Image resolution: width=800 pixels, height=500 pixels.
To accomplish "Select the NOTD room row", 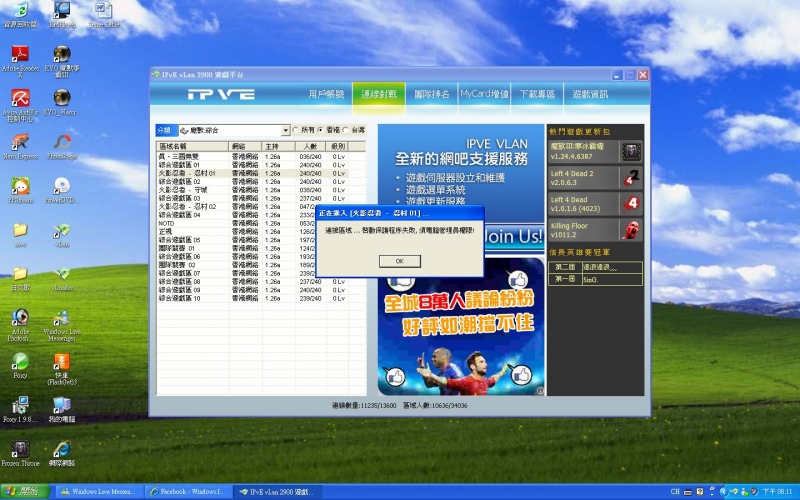I will pos(236,223).
